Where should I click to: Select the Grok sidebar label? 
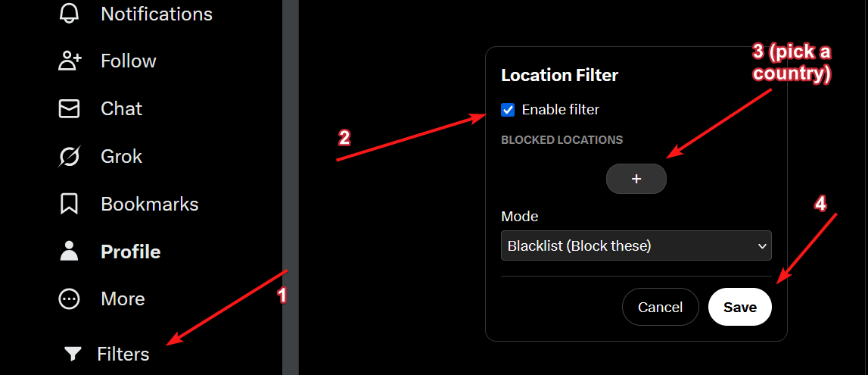(x=121, y=157)
